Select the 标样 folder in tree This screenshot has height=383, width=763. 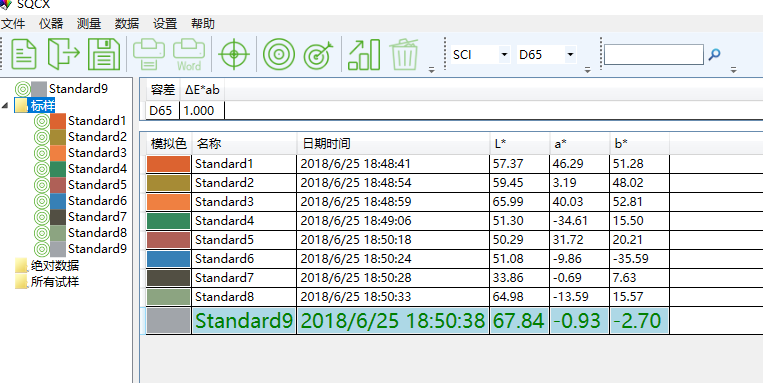point(43,105)
